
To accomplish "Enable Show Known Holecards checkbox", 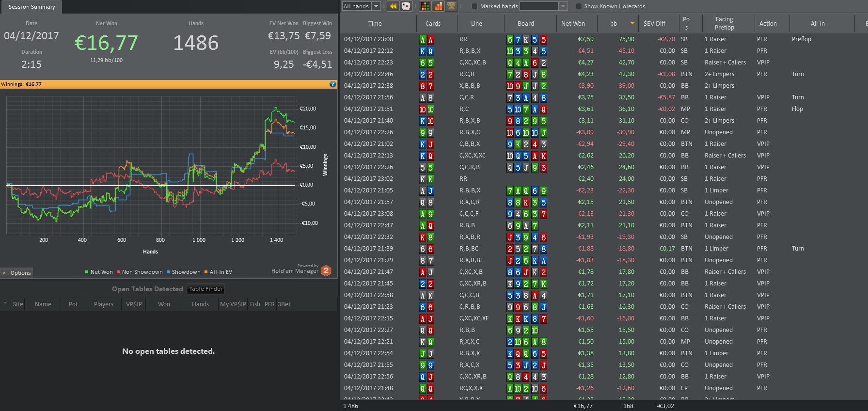I will 579,6.
